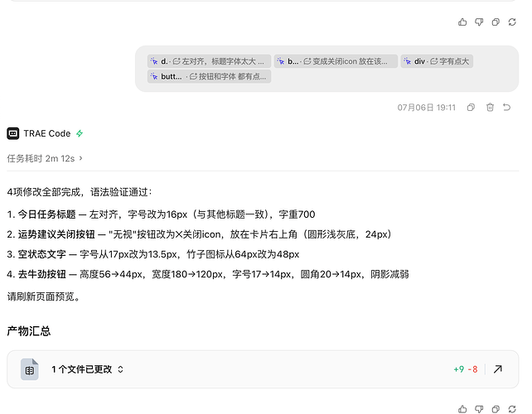Click the TRAE Code agent logo
This screenshot has width=532, height=414.
[x=13, y=133]
